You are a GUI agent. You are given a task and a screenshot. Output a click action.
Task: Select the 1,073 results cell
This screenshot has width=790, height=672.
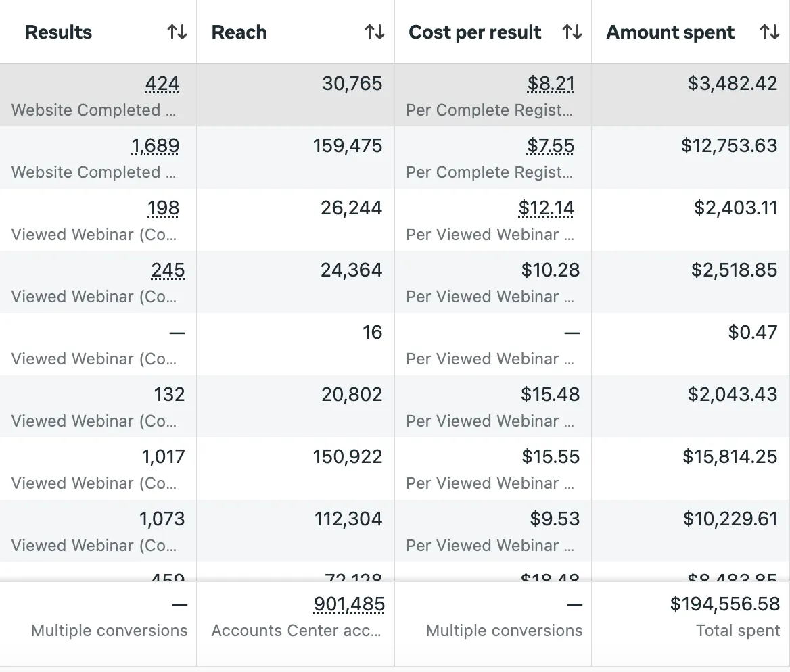[162, 519]
